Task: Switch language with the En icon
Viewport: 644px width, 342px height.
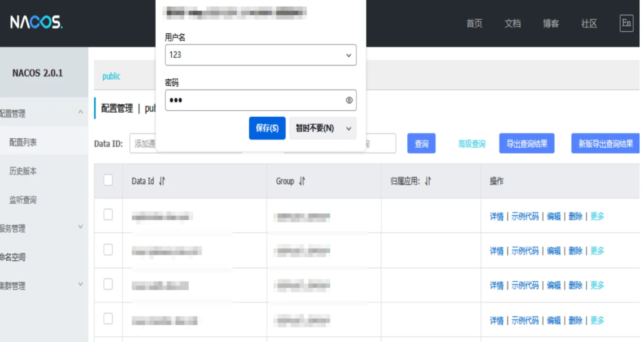Action: pyautogui.click(x=626, y=23)
